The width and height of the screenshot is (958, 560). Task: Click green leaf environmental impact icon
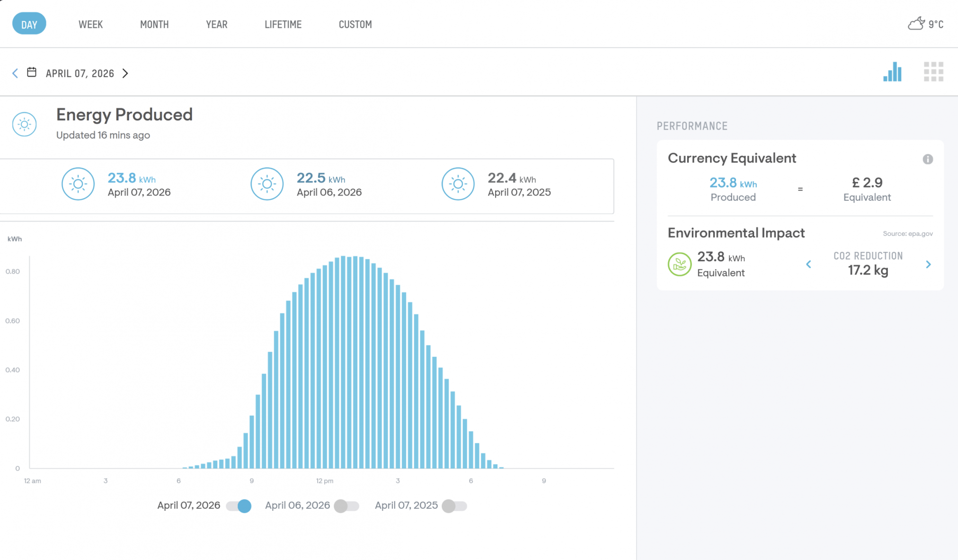click(x=679, y=264)
